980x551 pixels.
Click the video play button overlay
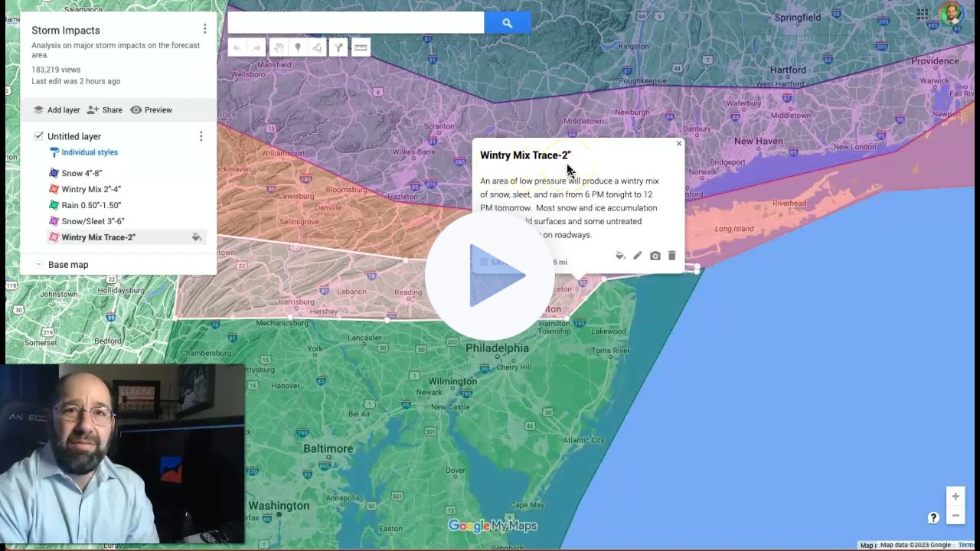click(490, 275)
